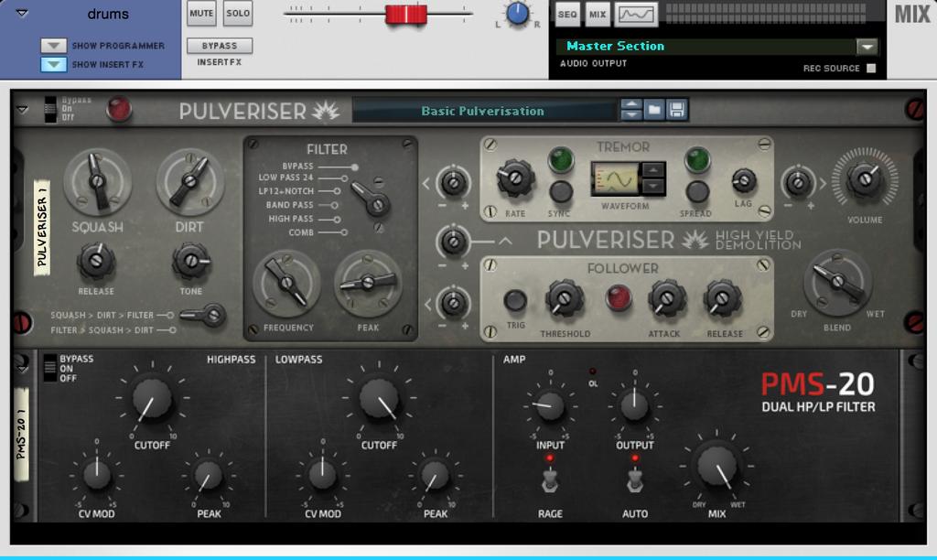Collapse the drums channel triangle

pyautogui.click(x=22, y=13)
